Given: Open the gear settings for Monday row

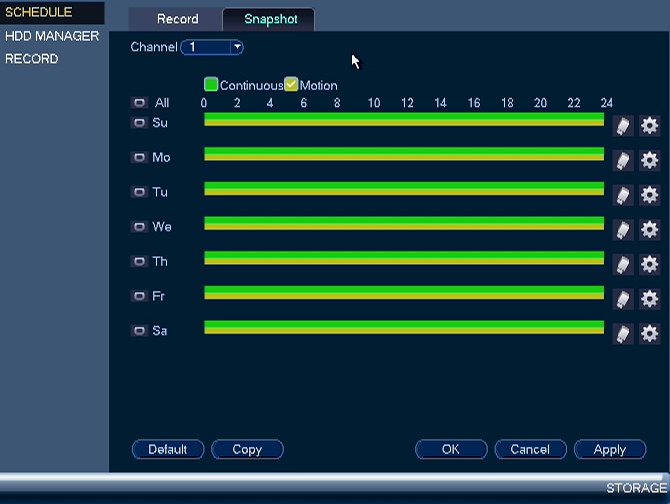Looking at the screenshot, I should (x=649, y=161).
